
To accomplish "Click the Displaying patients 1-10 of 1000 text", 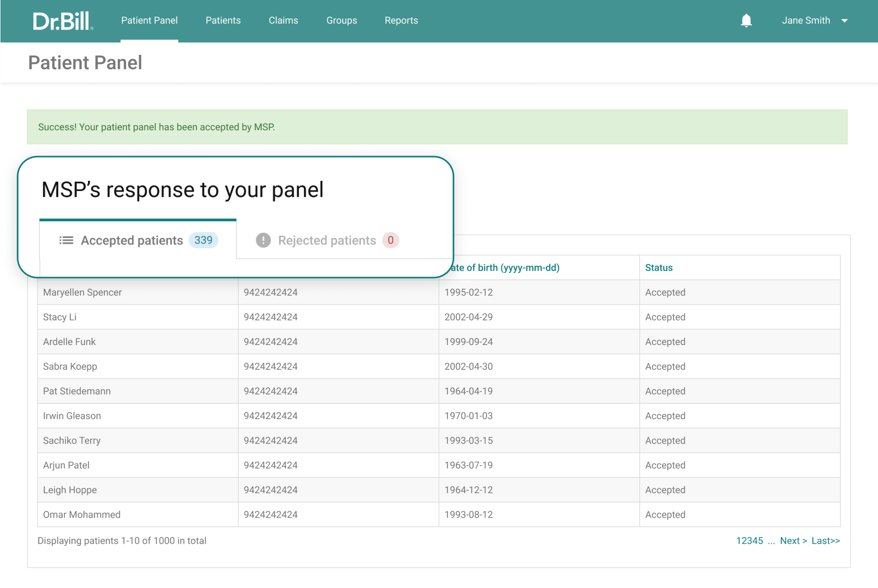I will tap(122, 540).
